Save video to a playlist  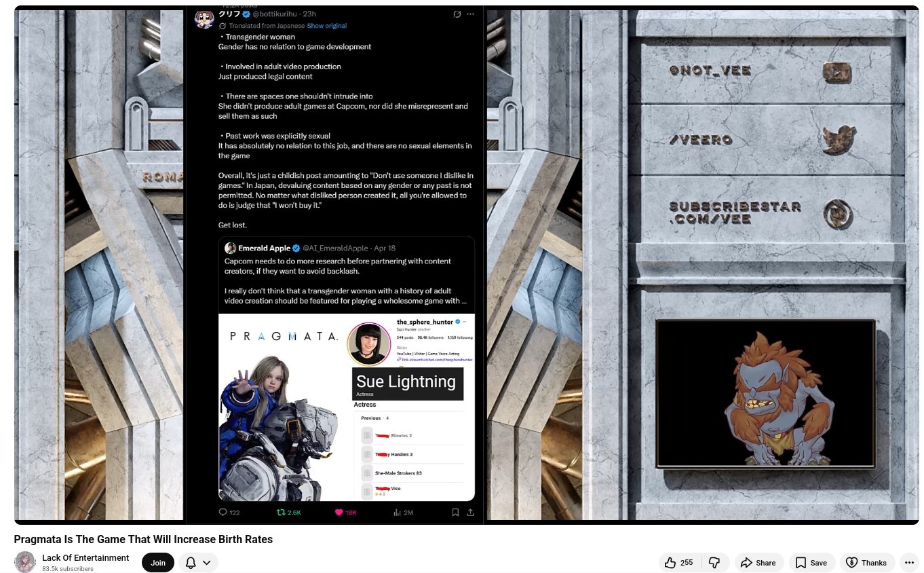coord(811,562)
